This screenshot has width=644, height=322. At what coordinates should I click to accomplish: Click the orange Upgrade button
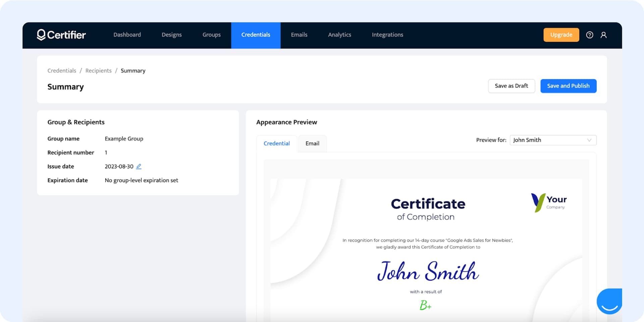[x=561, y=35]
